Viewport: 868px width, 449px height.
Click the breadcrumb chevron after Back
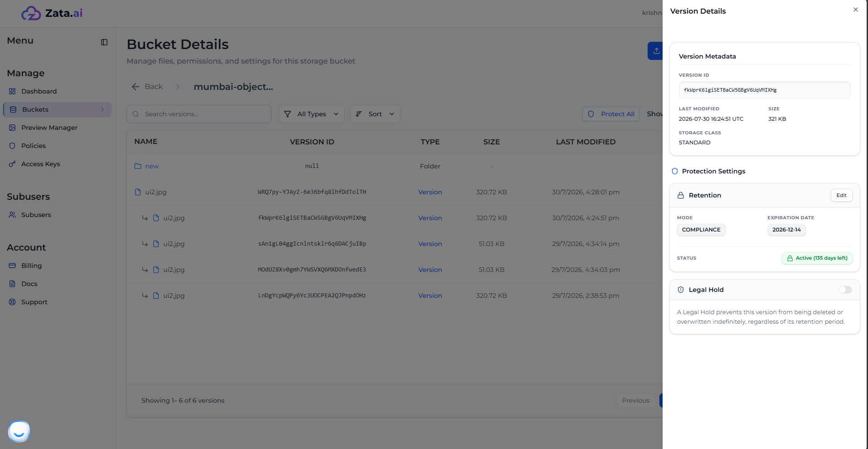pos(177,87)
